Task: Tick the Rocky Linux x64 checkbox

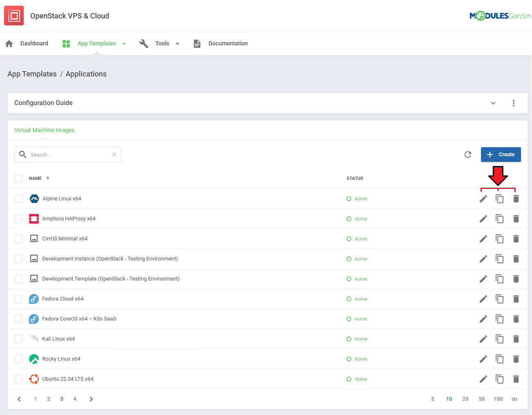Action: tap(18, 359)
